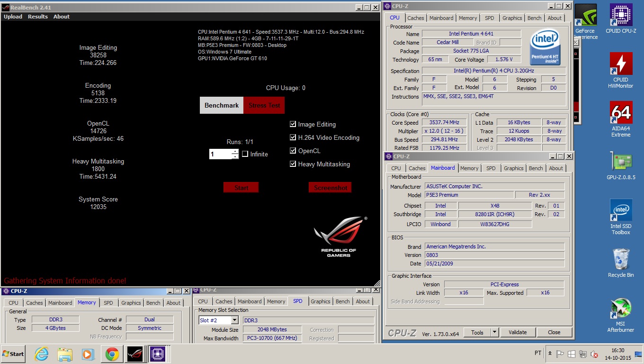
Task: Click the RealBench title bar icon
Action: (5, 7)
